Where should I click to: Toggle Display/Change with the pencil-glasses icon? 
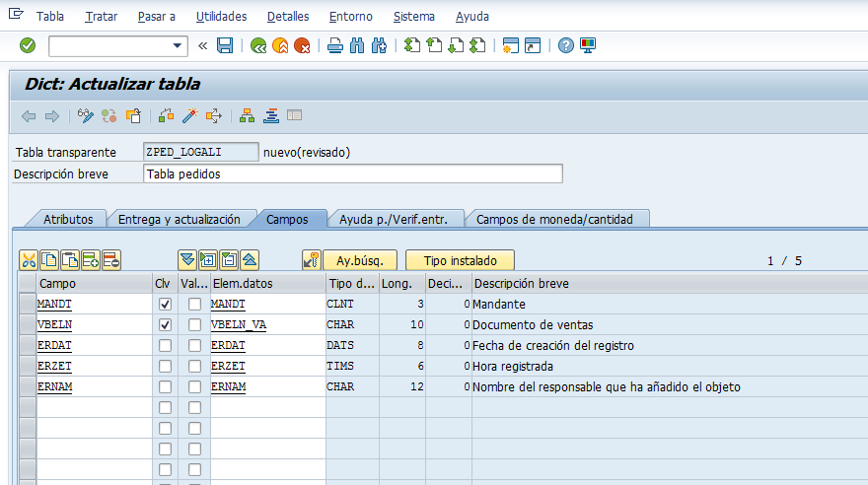[x=85, y=115]
